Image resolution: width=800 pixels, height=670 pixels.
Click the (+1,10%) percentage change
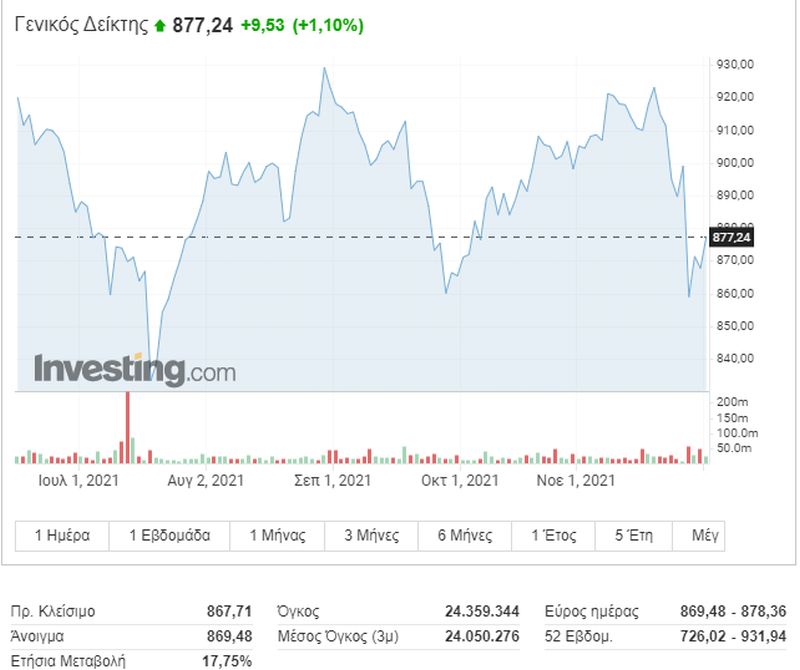(328, 25)
